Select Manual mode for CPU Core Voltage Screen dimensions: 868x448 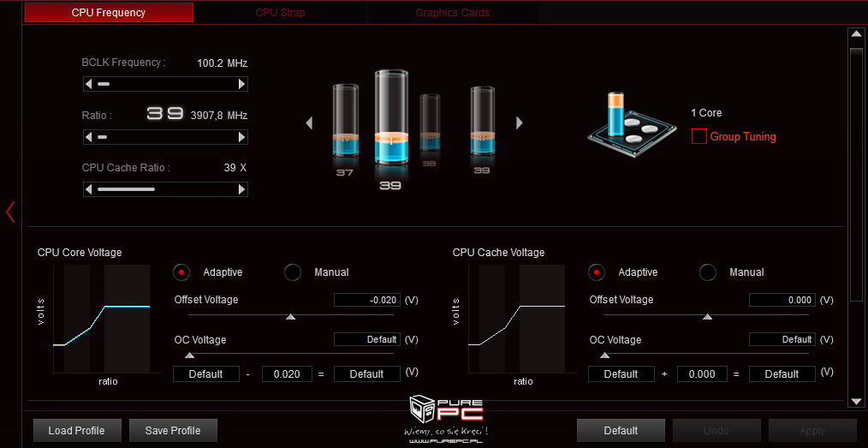pyautogui.click(x=293, y=272)
